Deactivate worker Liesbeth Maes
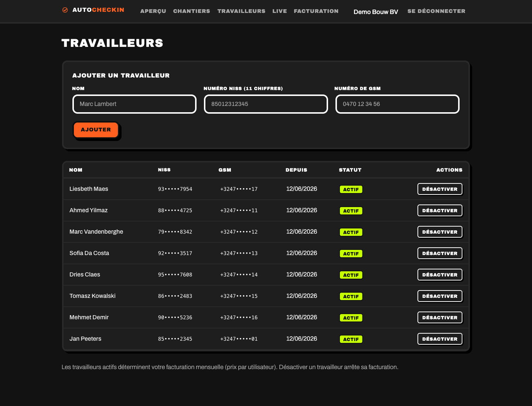This screenshot has height=406, width=532. tap(440, 189)
